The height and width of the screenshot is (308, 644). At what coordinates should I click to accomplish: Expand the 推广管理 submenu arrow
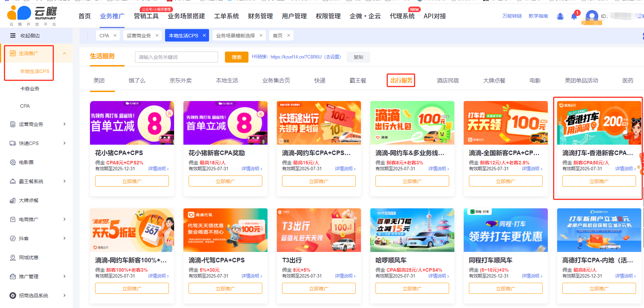tap(64, 277)
